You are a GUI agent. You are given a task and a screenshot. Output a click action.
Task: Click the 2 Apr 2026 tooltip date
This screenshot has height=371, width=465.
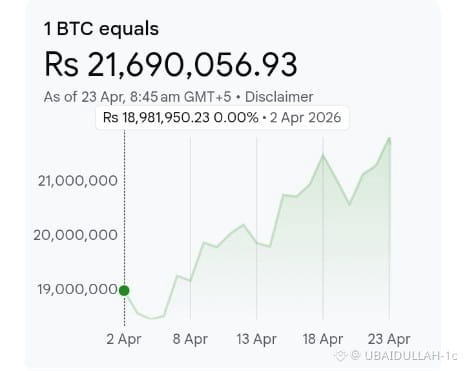[305, 118]
